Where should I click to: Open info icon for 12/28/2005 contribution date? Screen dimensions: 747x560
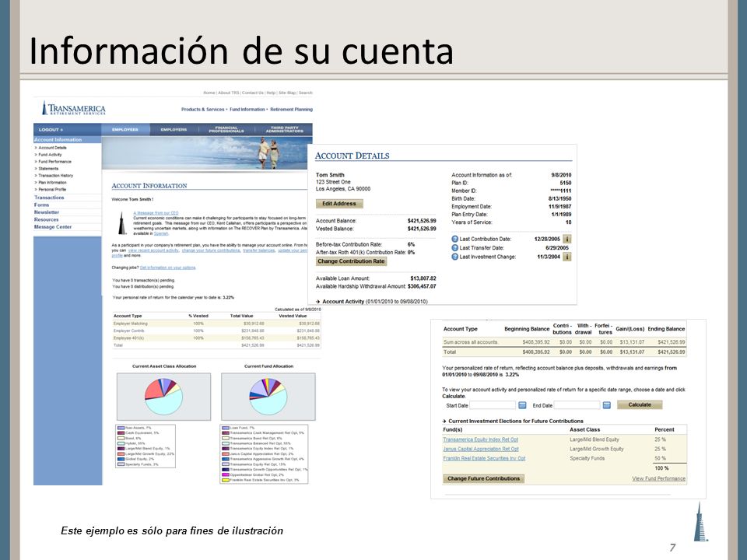(x=567, y=239)
